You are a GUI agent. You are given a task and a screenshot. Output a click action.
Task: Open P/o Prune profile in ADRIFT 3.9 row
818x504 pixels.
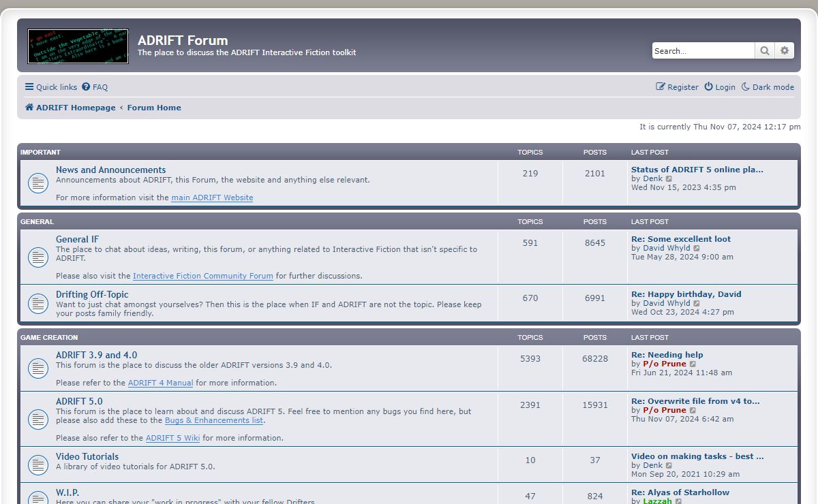pos(665,364)
